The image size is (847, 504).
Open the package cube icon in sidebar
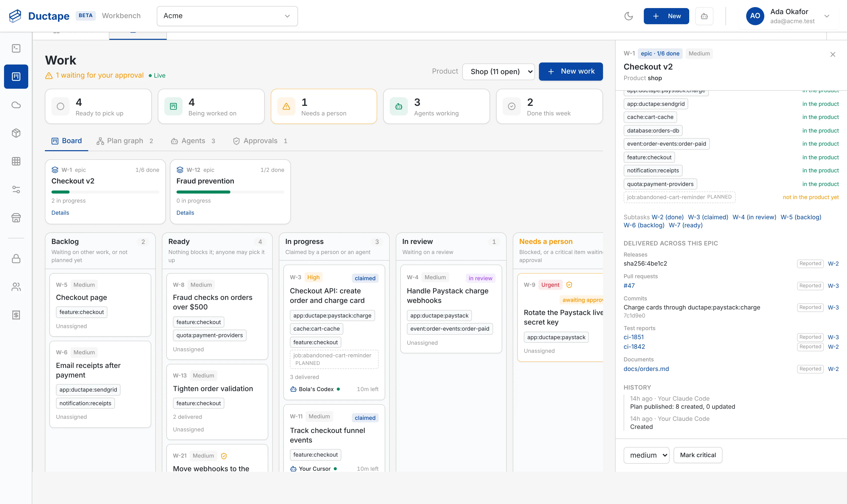pos(16,133)
